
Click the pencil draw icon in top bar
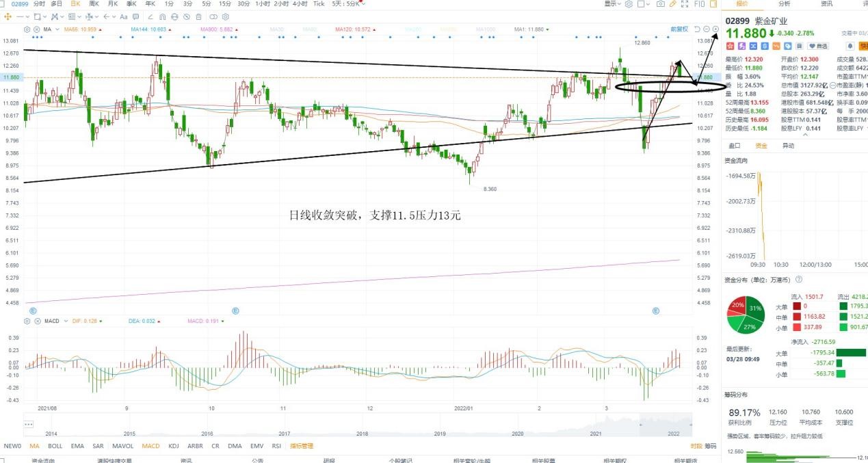(673, 4)
